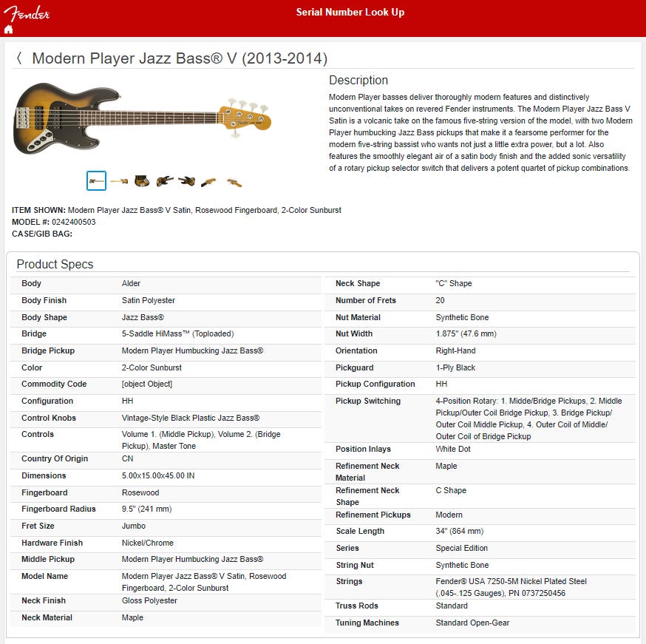The height and width of the screenshot is (644, 646).
Task: Click the Nut Width value 1.875" (47.6 mm)
Action: 466,333
